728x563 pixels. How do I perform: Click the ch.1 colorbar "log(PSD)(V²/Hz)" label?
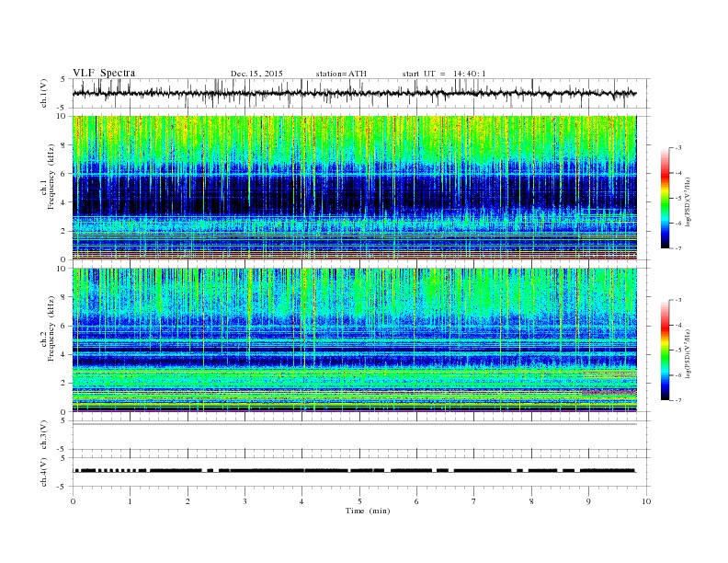pos(688,201)
